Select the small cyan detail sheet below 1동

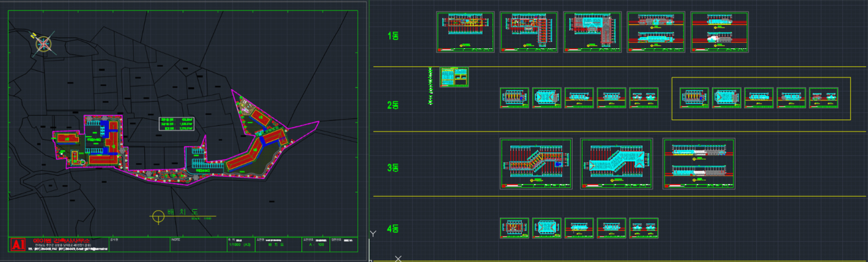453,77
